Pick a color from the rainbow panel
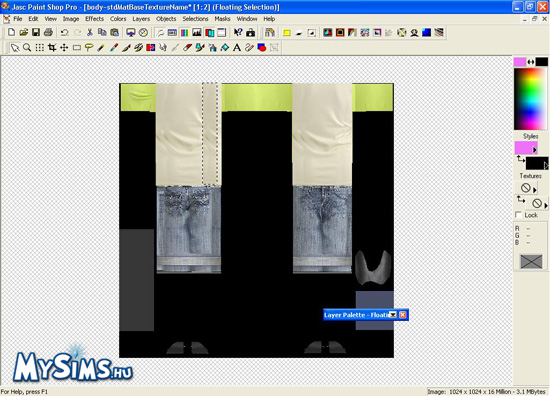 click(530, 99)
